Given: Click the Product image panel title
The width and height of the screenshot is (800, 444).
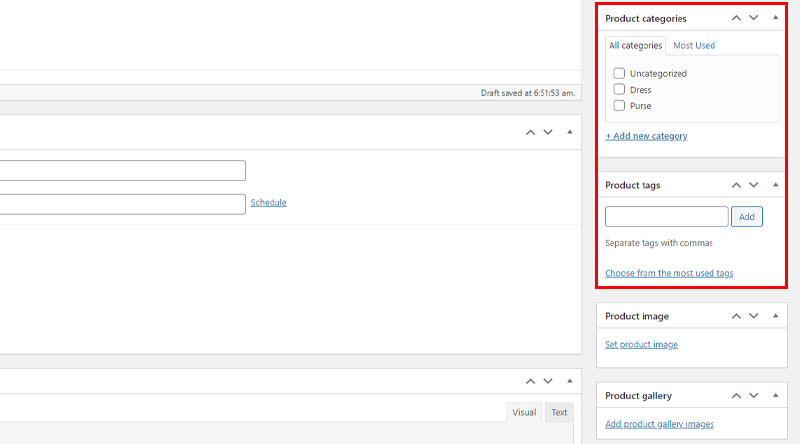Looking at the screenshot, I should pyautogui.click(x=637, y=316).
